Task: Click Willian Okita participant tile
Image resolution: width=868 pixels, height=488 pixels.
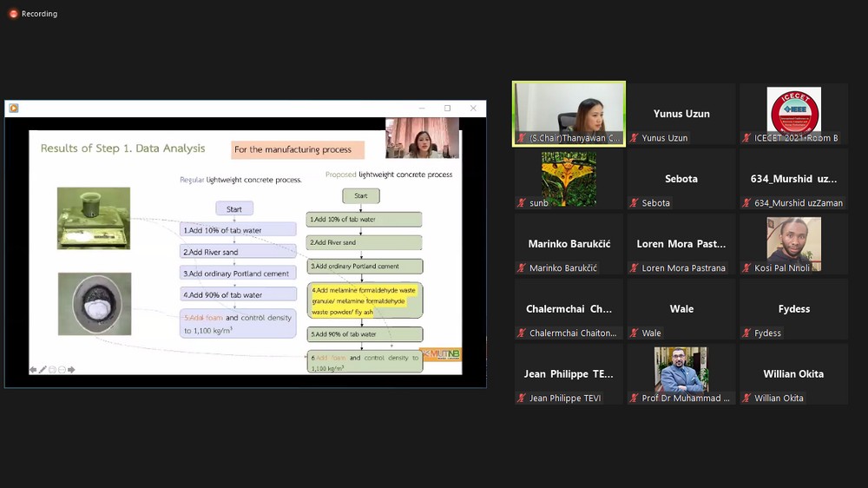Action: (x=793, y=374)
